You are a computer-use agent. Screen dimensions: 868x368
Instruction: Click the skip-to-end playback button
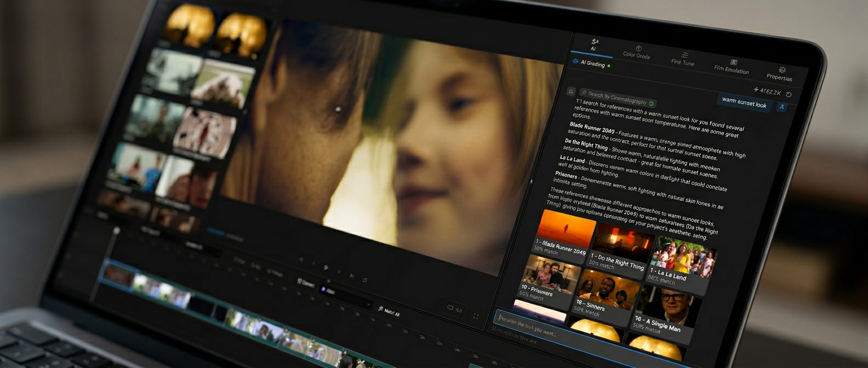click(x=351, y=275)
